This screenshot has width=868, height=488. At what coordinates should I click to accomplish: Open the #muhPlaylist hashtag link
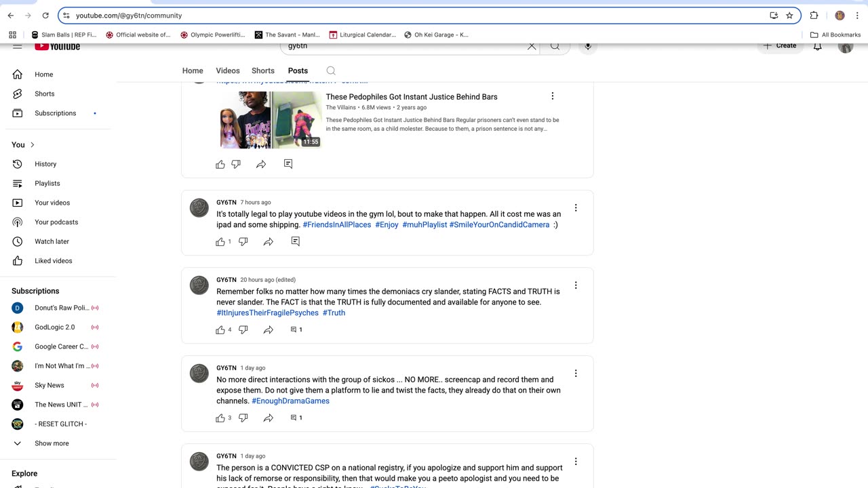point(425,224)
